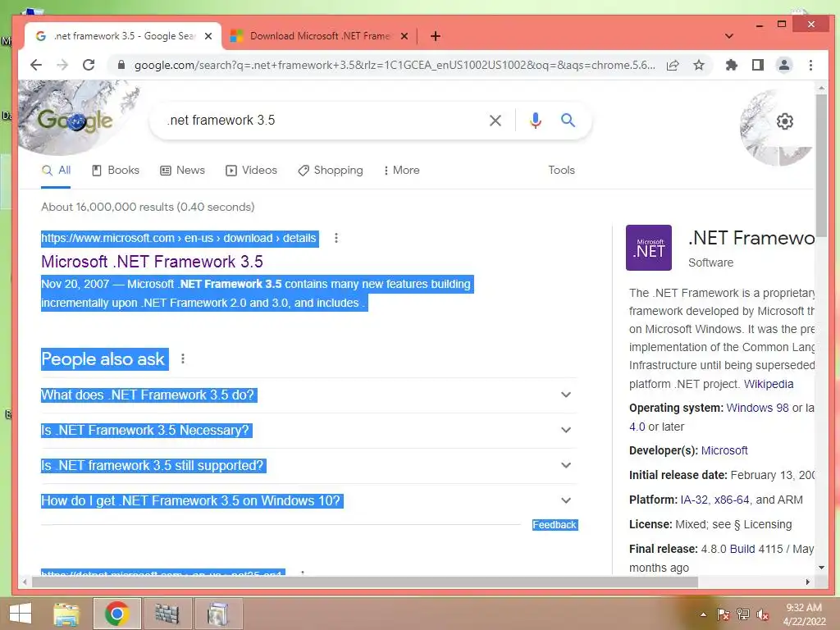Click the microsoft.com download details breadcrumb

pyautogui.click(x=179, y=238)
